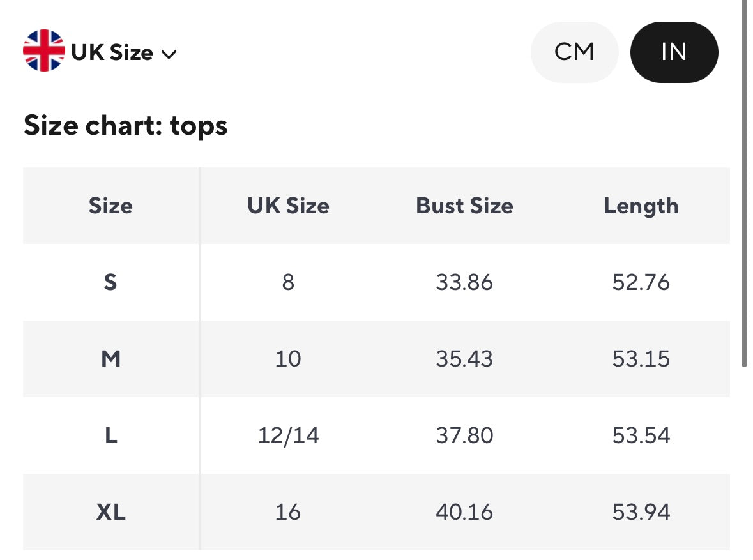The width and height of the screenshot is (753, 560).
Task: Select the S size row label
Action: coord(110,282)
